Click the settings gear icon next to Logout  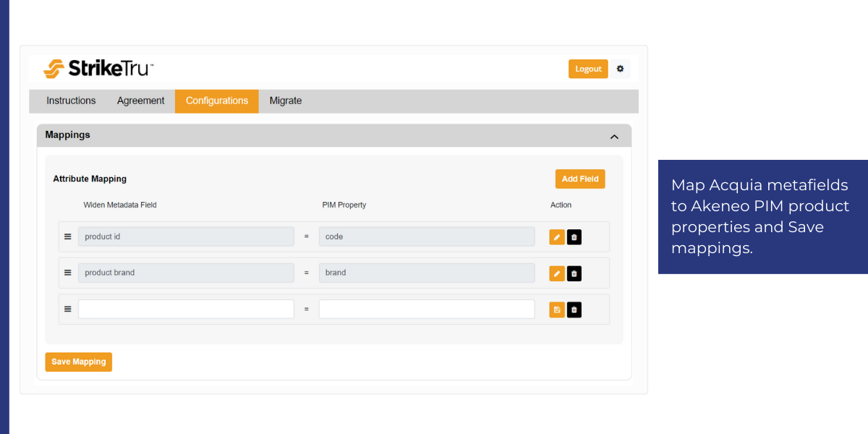pos(620,69)
